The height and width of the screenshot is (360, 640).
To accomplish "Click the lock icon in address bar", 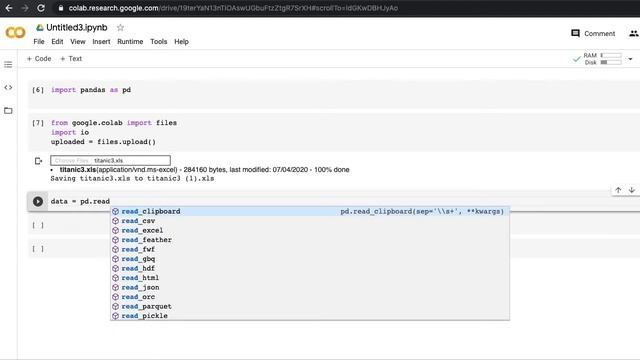I will [x=61, y=8].
